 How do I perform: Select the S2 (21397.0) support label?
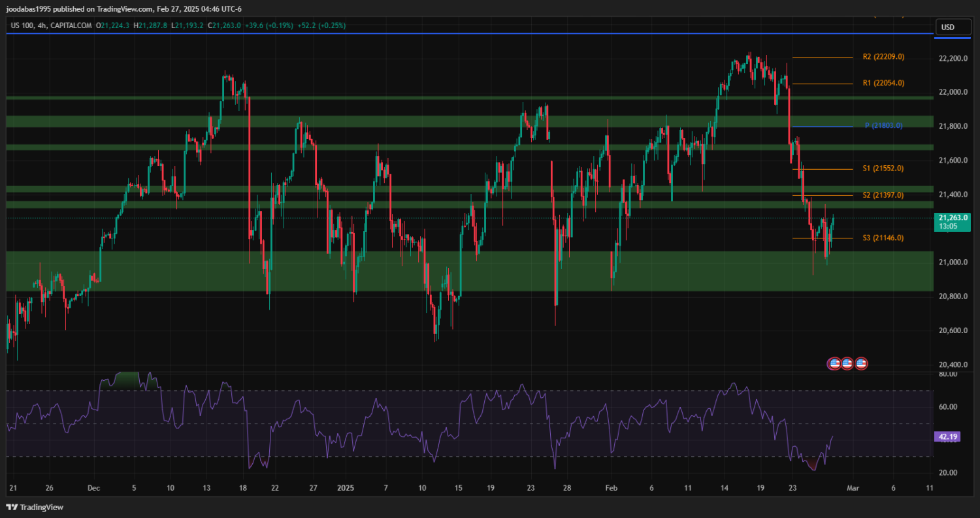click(883, 195)
